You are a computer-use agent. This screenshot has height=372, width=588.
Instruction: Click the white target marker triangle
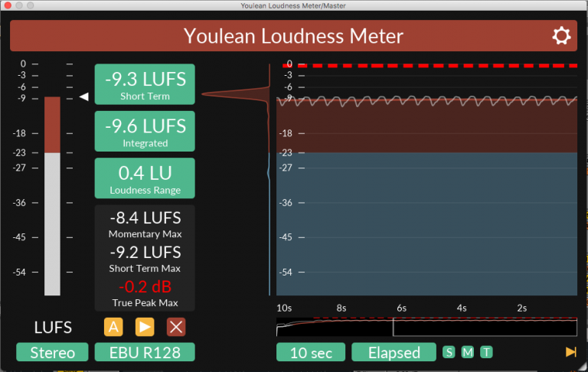84,96
